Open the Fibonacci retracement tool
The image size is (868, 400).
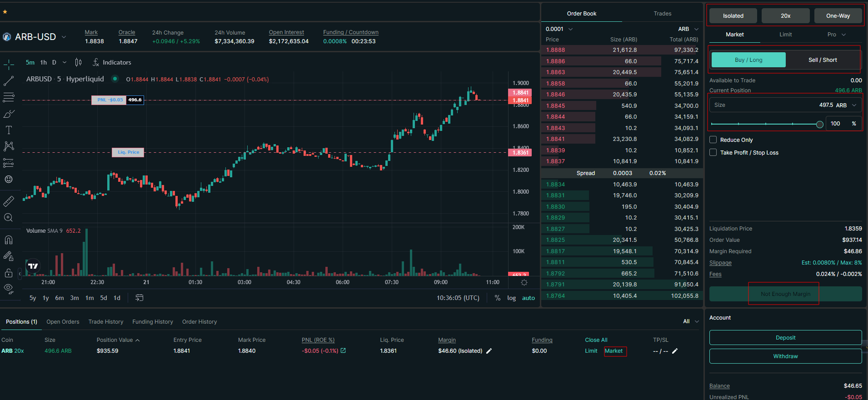9,97
